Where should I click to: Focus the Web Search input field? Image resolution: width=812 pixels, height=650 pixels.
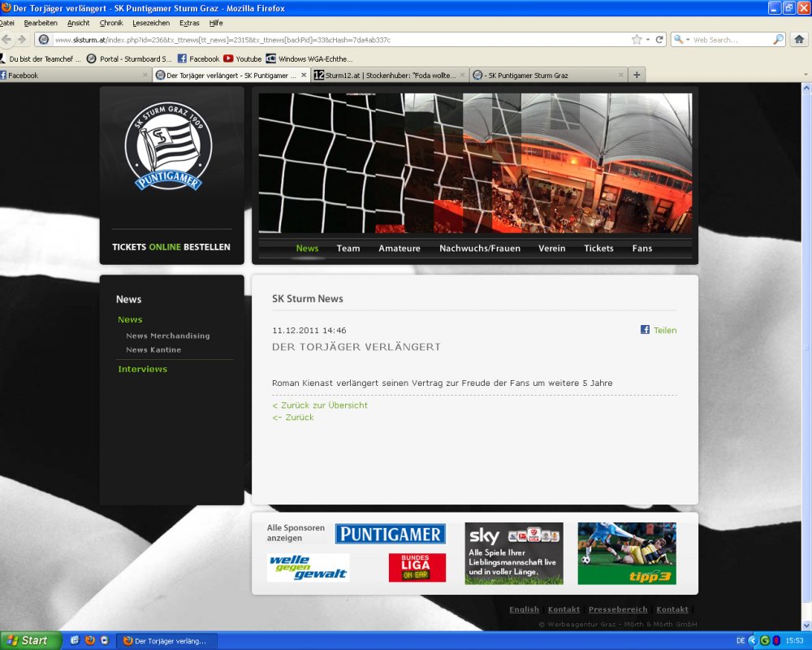click(731, 39)
